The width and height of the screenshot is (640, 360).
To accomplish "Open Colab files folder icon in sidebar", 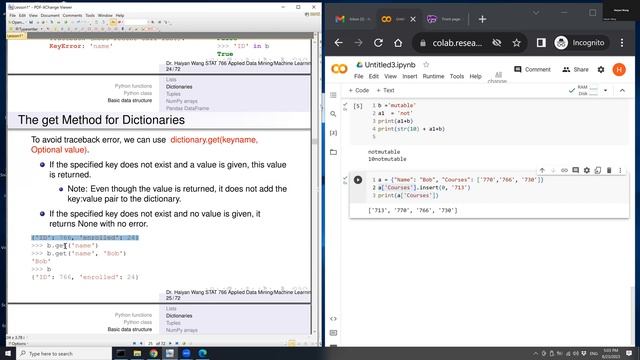I will click(x=333, y=152).
